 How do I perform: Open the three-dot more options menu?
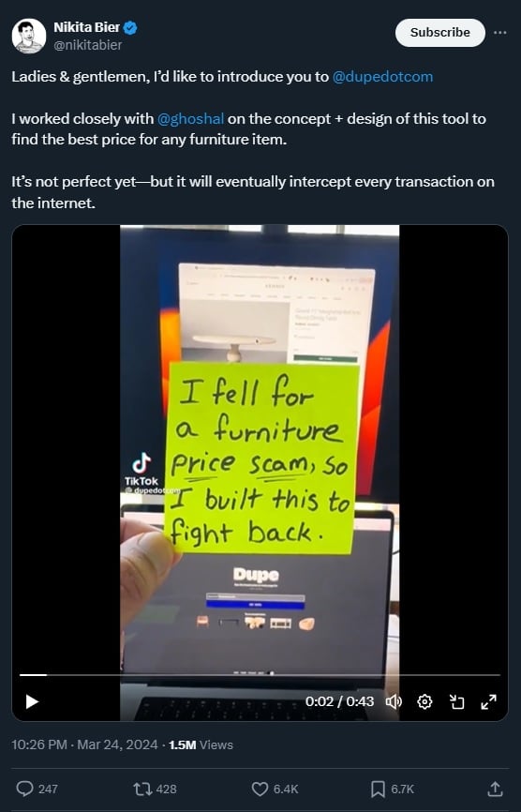[x=499, y=33]
